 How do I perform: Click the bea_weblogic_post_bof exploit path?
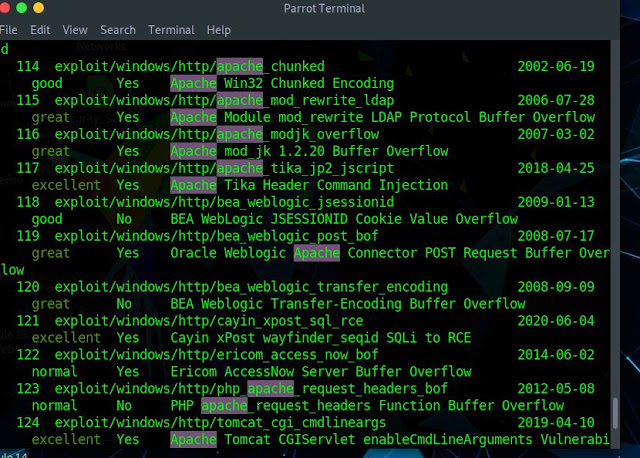point(216,236)
